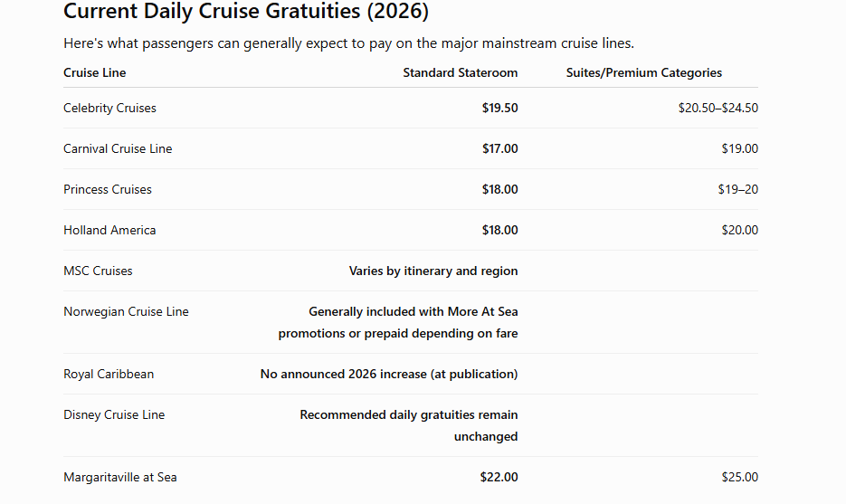The width and height of the screenshot is (846, 504).
Task: Select the Standard Stateroom column header
Action: coord(461,73)
